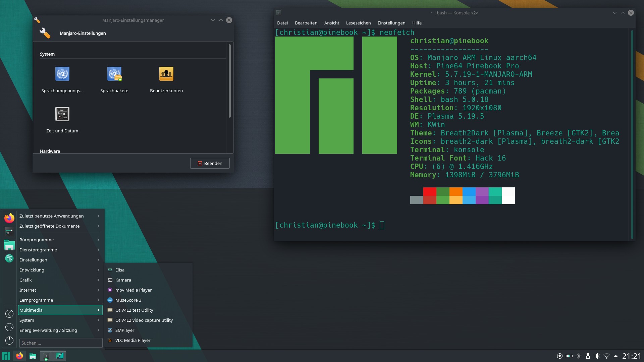
Task: Launch Qt V4L2 video capture utility
Action: click(149, 320)
